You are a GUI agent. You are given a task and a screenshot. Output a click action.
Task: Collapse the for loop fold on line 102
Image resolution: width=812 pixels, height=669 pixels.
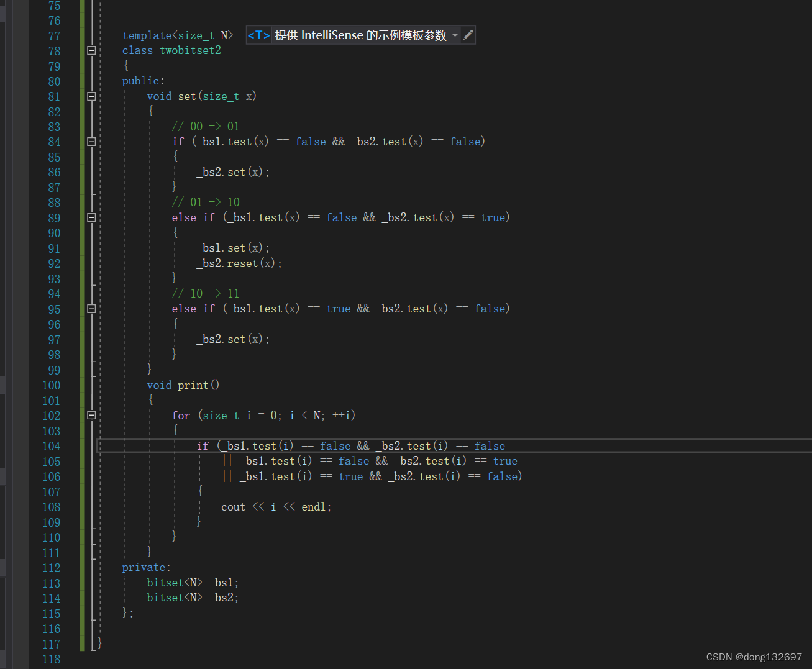tap(91, 415)
